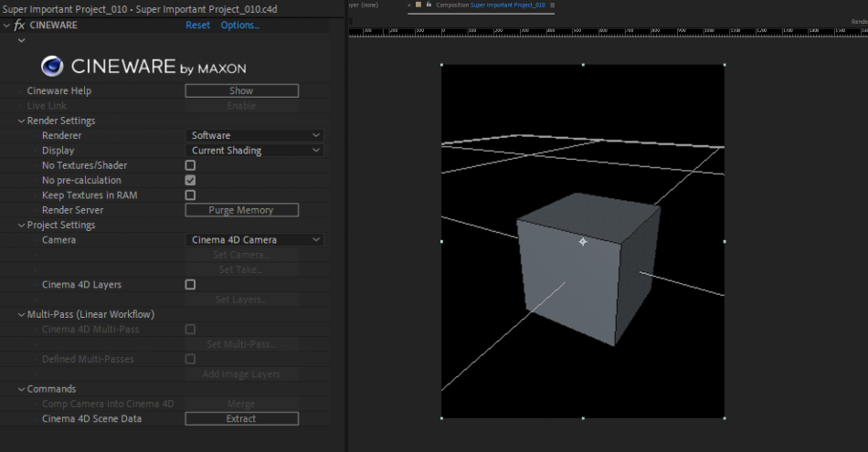The width and height of the screenshot is (868, 452).
Task: Enable Keep Textures in RAM checkbox
Action: point(190,195)
